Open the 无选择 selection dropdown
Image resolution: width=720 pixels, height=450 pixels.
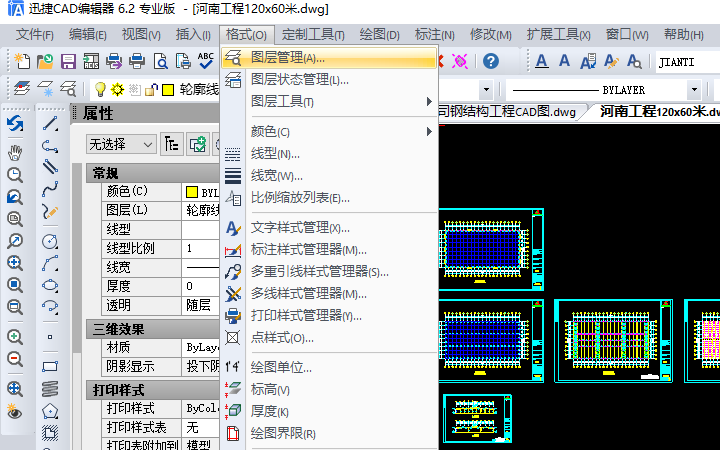click(x=121, y=145)
